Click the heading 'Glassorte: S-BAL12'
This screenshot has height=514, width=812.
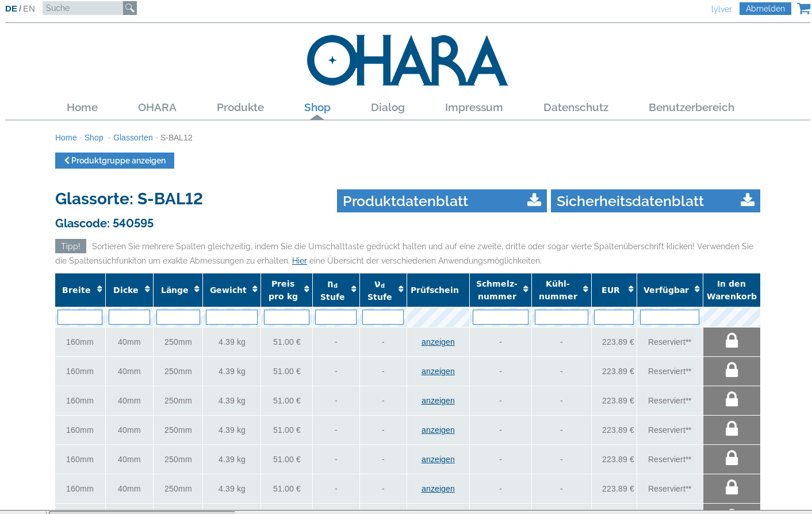(129, 199)
